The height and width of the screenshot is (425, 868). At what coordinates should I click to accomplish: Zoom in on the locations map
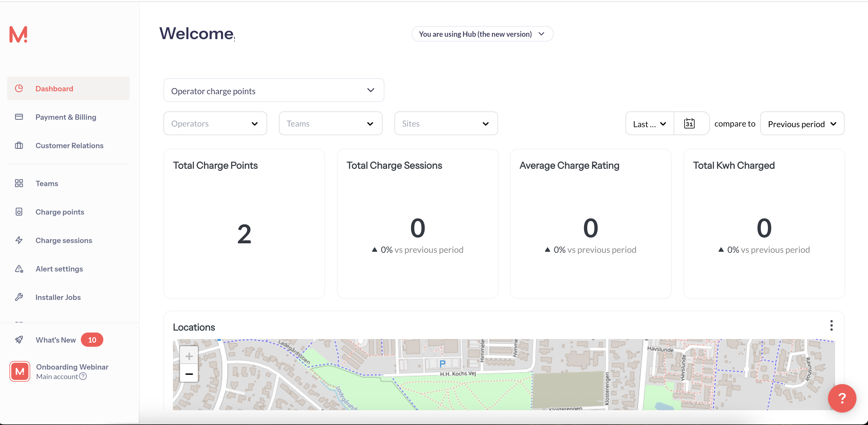click(x=189, y=356)
